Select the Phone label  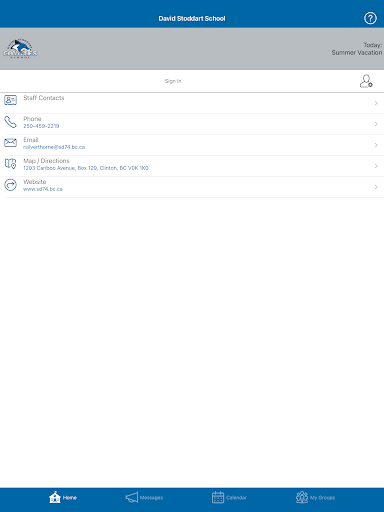[32, 119]
